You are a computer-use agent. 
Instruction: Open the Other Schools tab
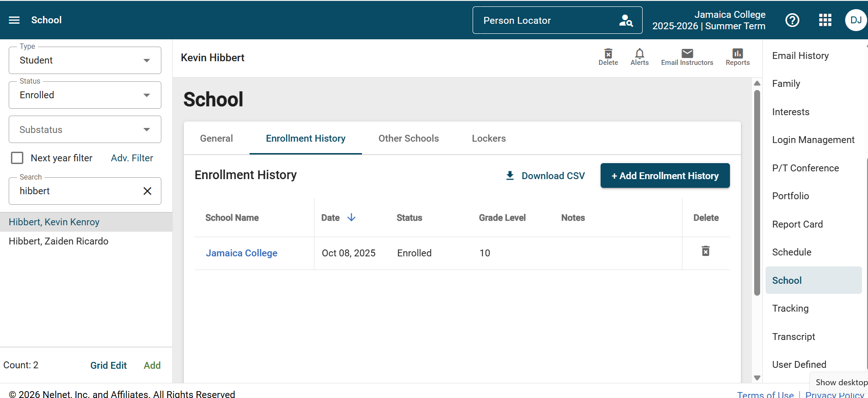(x=409, y=138)
